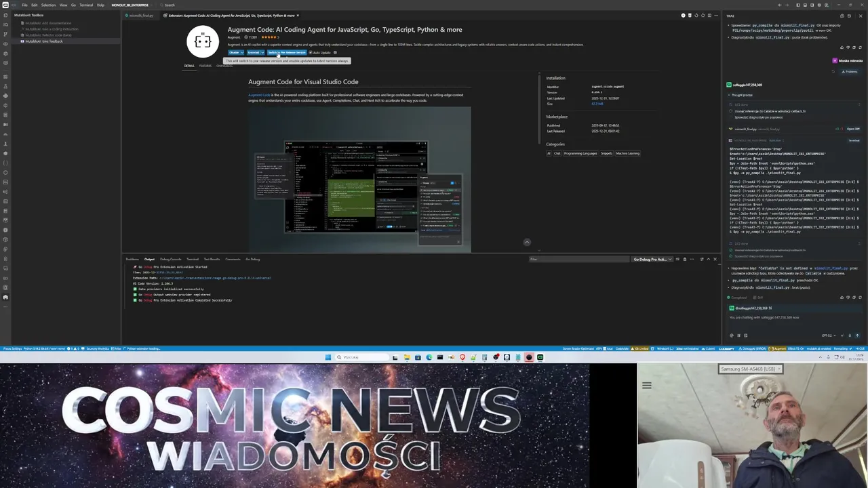Click the TRAE chat new-chat icon
The height and width of the screenshot is (488, 868).
[842, 16]
